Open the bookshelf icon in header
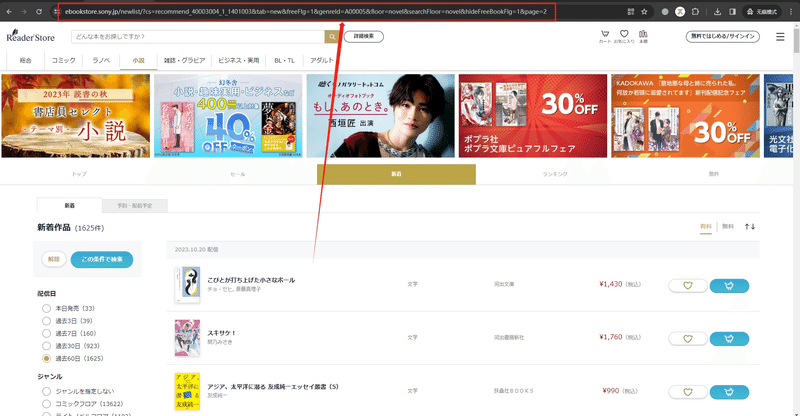Image resolution: width=800 pixels, height=416 pixels. pos(643,36)
